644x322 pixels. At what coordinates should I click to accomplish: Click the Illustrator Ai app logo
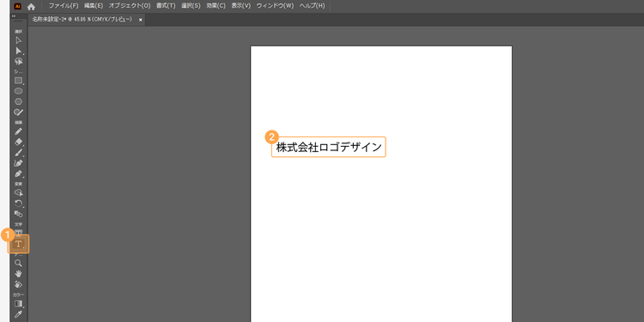click(x=18, y=6)
